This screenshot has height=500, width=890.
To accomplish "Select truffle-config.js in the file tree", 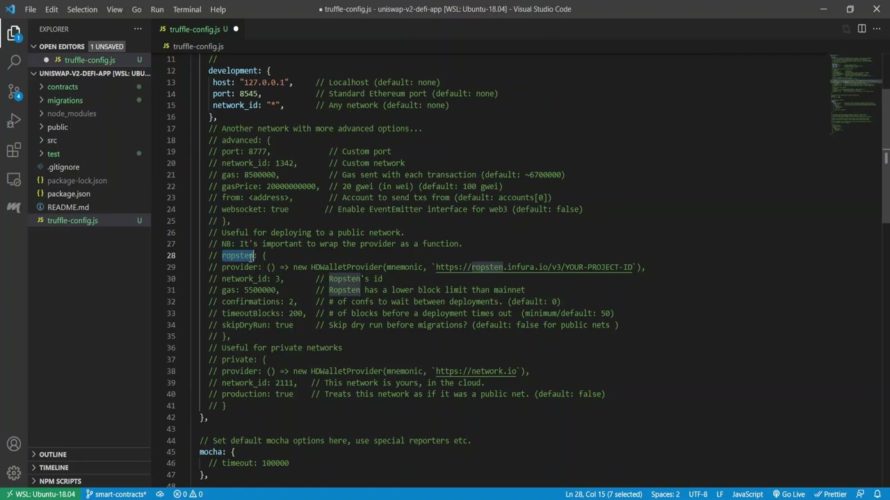I will click(x=90, y=220).
